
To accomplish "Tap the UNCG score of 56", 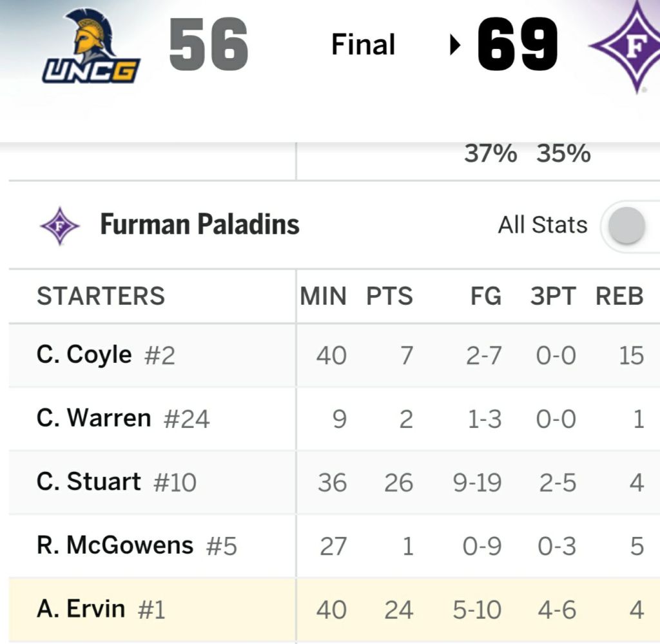I will (209, 45).
